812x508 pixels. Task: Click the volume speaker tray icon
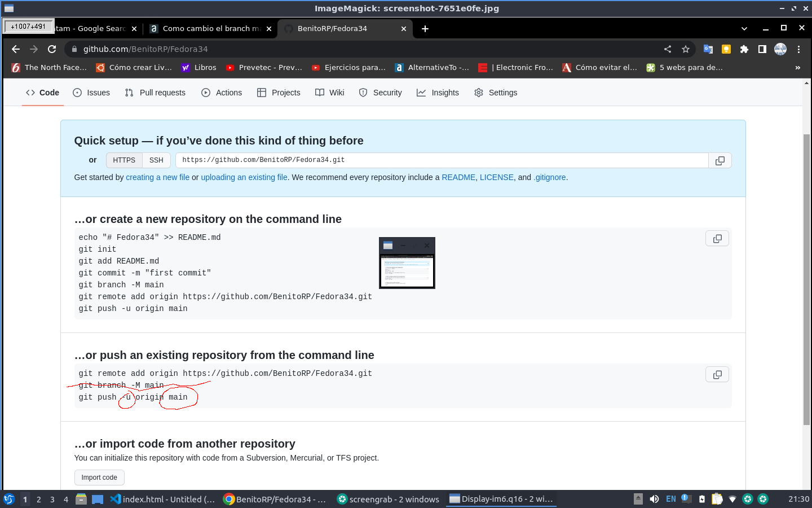[654, 500]
